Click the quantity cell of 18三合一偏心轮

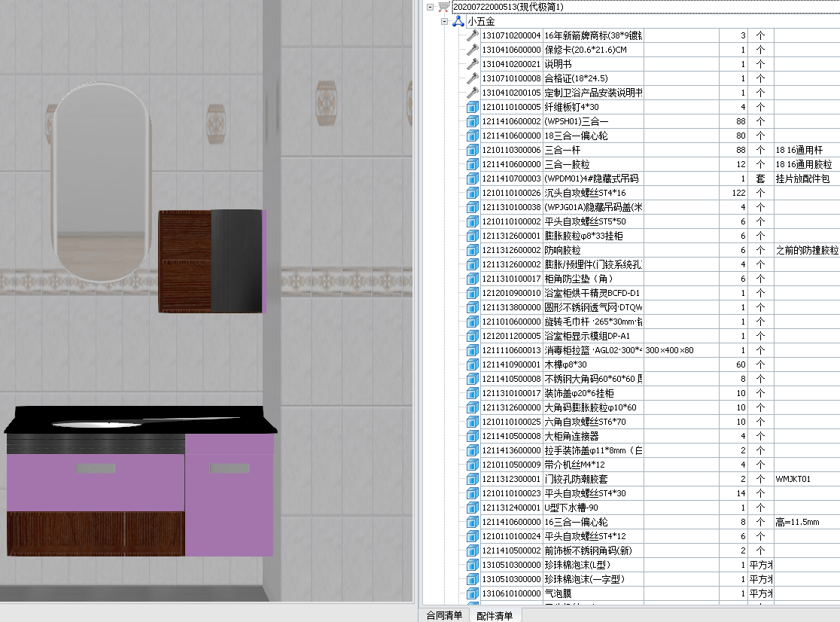click(x=732, y=136)
